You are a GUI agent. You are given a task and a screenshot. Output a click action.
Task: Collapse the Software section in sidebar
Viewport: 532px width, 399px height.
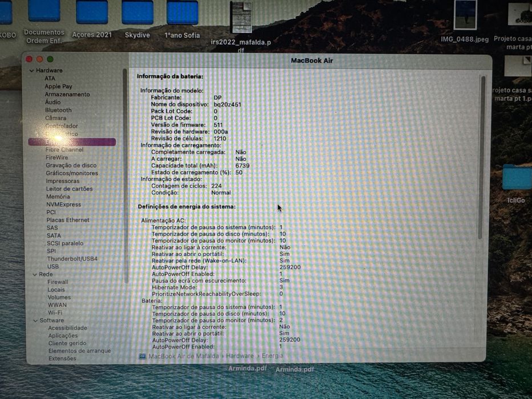click(35, 320)
